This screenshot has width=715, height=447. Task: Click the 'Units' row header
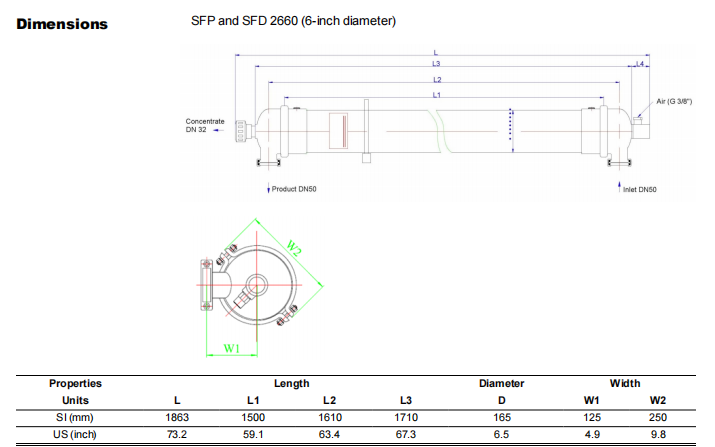coord(75,400)
